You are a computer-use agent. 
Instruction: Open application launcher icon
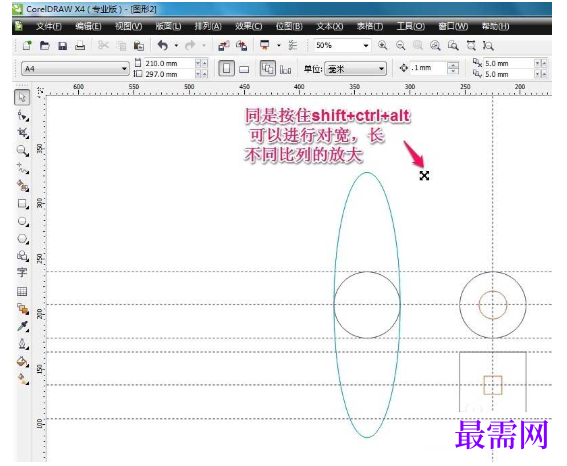pyautogui.click(x=265, y=46)
